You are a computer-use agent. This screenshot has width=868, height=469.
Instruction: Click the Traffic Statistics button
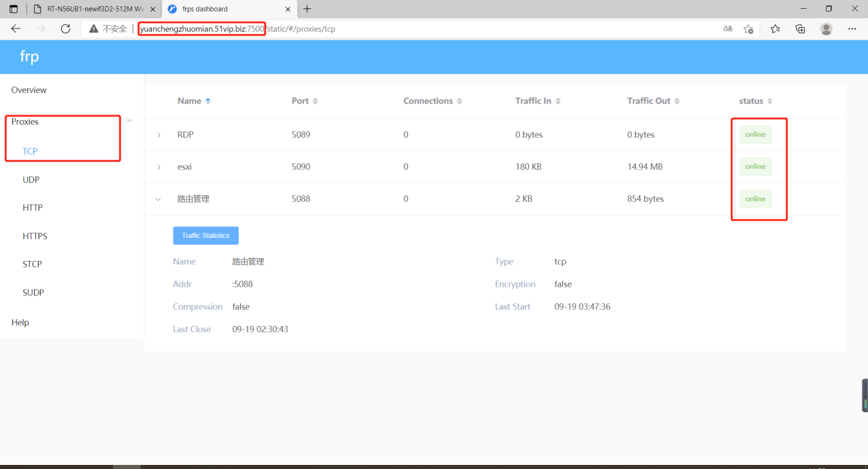coord(205,235)
